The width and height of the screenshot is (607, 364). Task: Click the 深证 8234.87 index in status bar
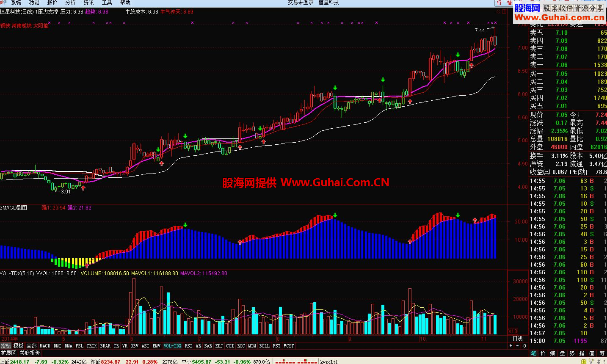click(105, 361)
